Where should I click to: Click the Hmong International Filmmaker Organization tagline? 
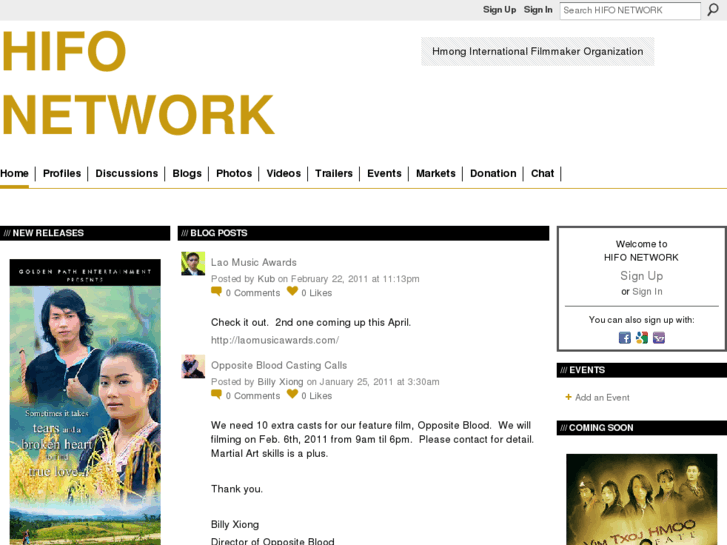[x=537, y=51]
